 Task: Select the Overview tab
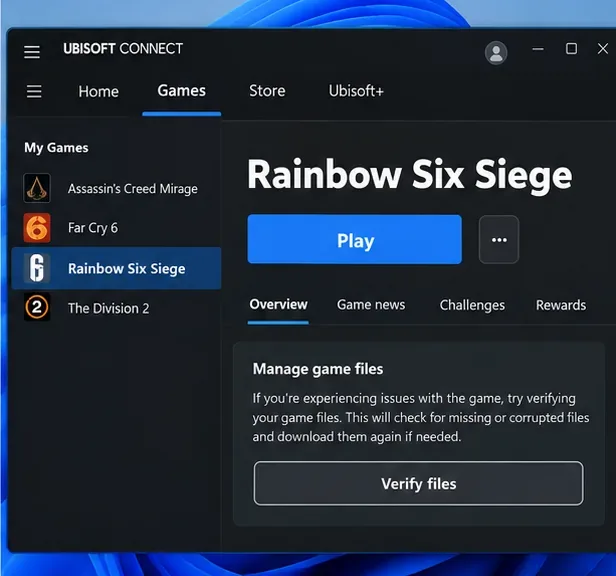pyautogui.click(x=278, y=305)
